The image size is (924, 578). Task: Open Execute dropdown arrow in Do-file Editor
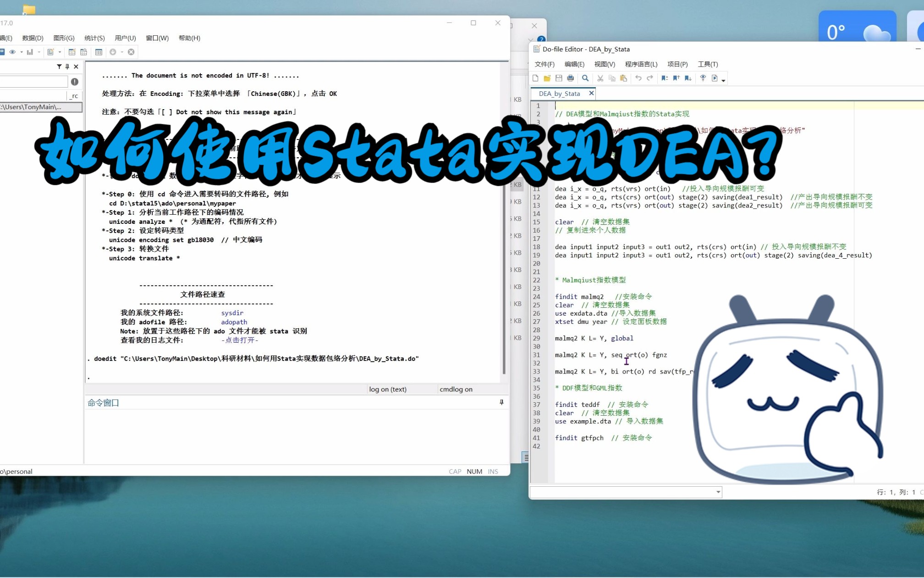tap(723, 80)
